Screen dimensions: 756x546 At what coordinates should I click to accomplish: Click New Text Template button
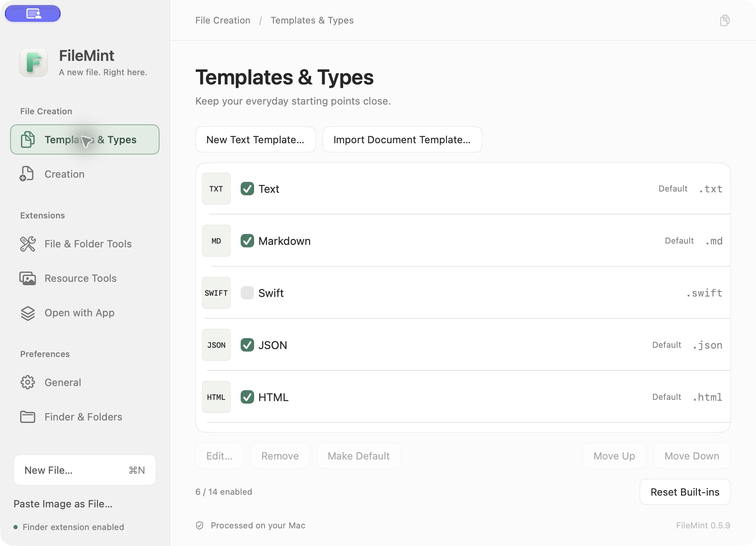pos(255,139)
